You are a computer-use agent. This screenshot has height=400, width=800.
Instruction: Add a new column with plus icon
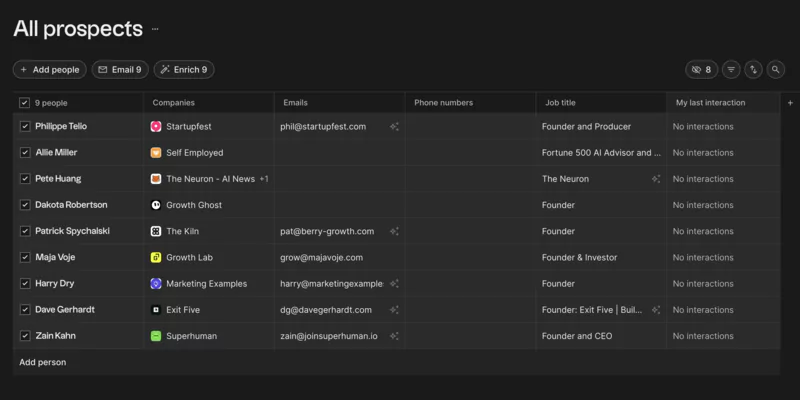point(790,103)
